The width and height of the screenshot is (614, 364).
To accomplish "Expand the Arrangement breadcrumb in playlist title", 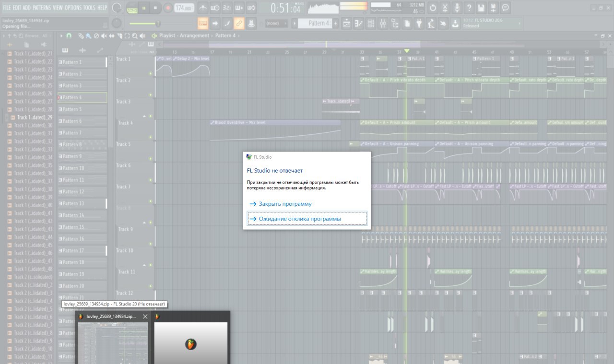I will click(195, 35).
